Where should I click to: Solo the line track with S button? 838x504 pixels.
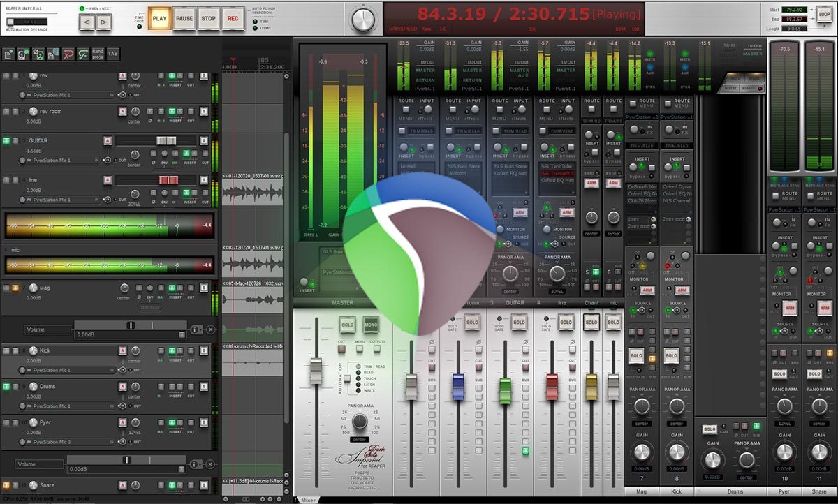point(204,179)
